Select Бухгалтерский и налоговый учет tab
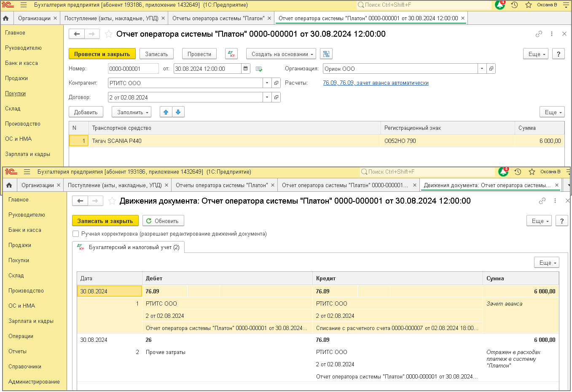Viewport: 572px width, 392px height. point(129,247)
